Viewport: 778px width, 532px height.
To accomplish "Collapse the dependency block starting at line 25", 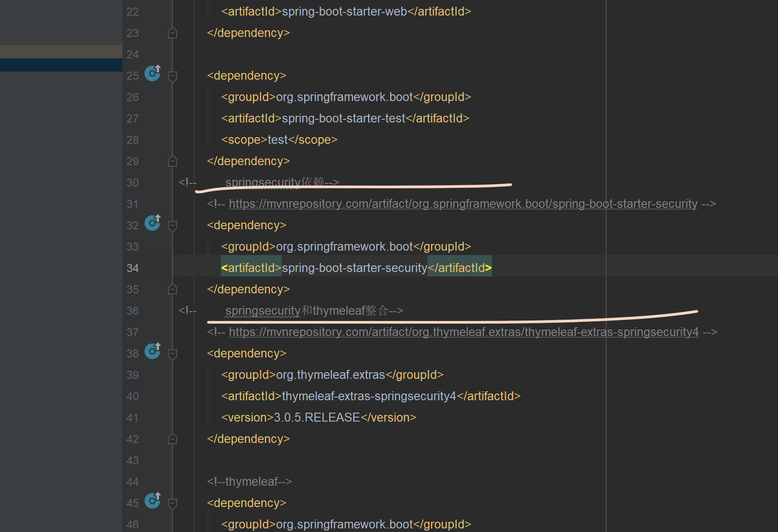I will click(173, 76).
